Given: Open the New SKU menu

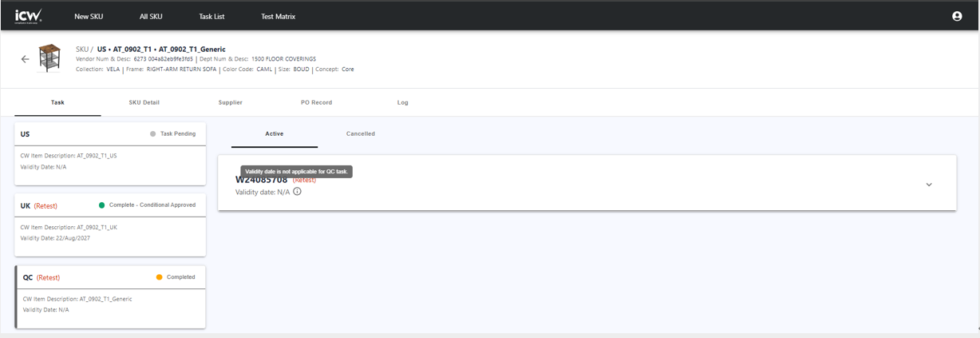Looking at the screenshot, I should (x=89, y=16).
